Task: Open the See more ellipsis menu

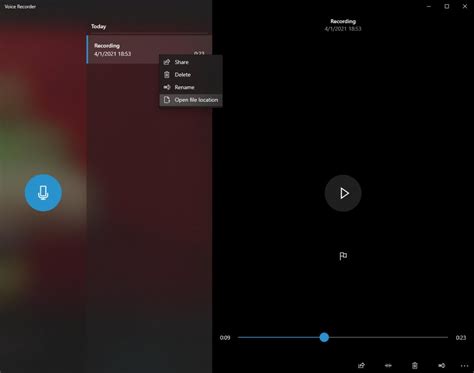Action: tap(464, 366)
